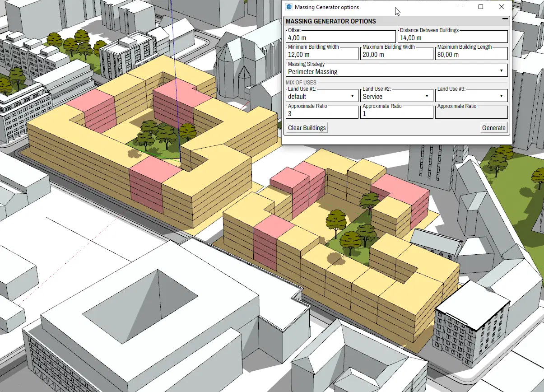
Task: Open the Land Use #1 dropdown
Action: 322,95
